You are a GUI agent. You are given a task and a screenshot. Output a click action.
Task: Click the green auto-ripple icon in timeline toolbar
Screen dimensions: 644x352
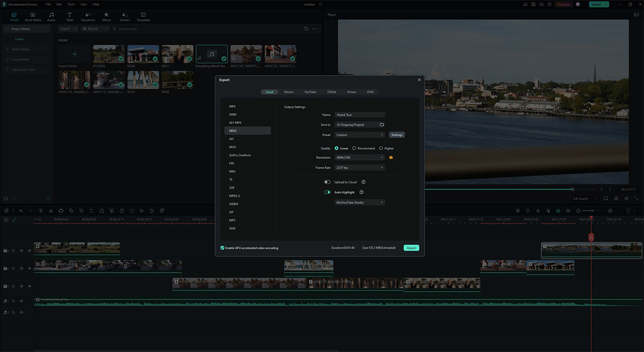pos(558,211)
